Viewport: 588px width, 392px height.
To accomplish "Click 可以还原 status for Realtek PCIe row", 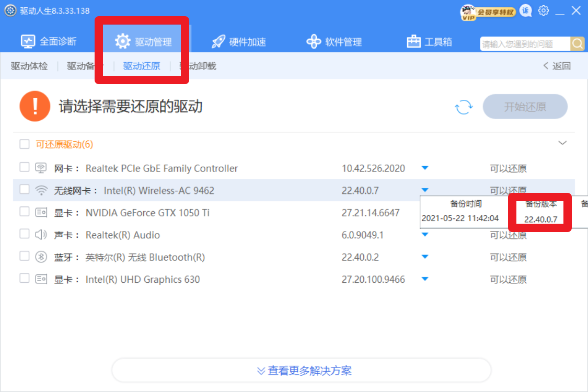I will (x=508, y=168).
